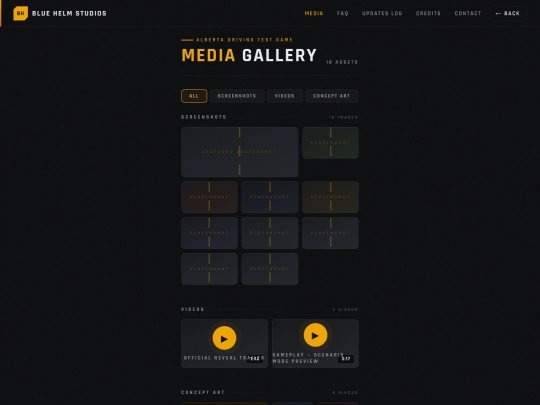Open the Media nav item

(314, 13)
